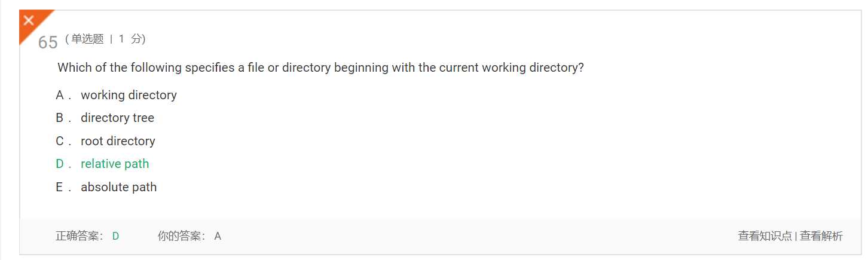Choose the root directory answer text
Viewport: 868px width, 260px height.
coord(118,141)
